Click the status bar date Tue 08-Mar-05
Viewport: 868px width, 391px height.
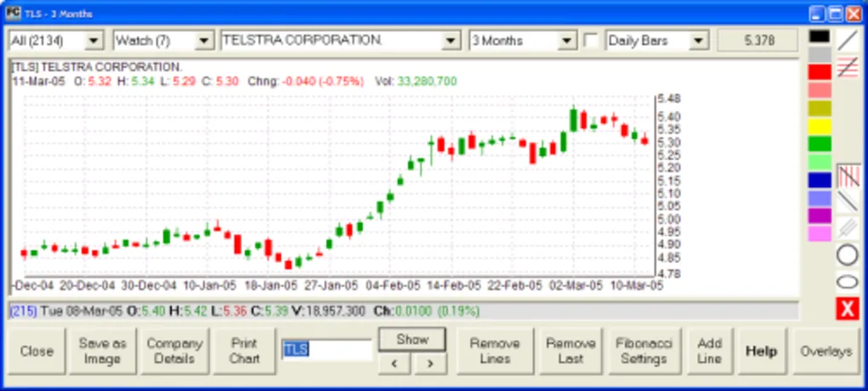81,311
